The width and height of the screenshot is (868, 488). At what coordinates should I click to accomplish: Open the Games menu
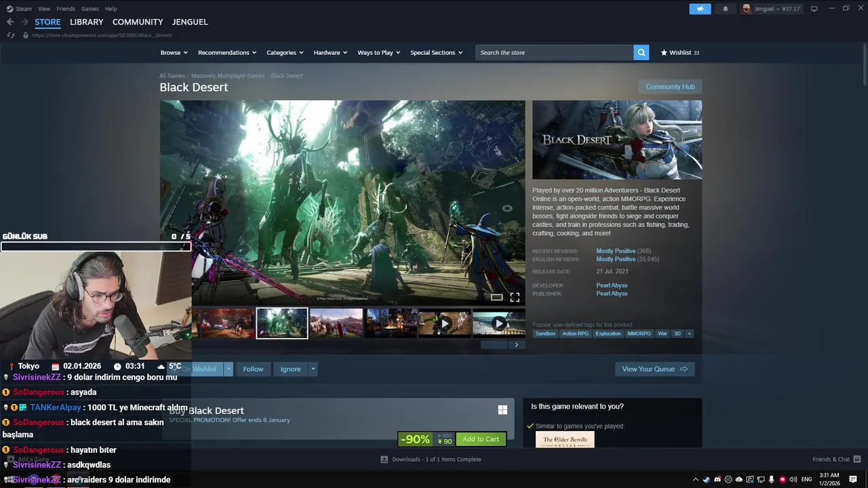click(90, 9)
